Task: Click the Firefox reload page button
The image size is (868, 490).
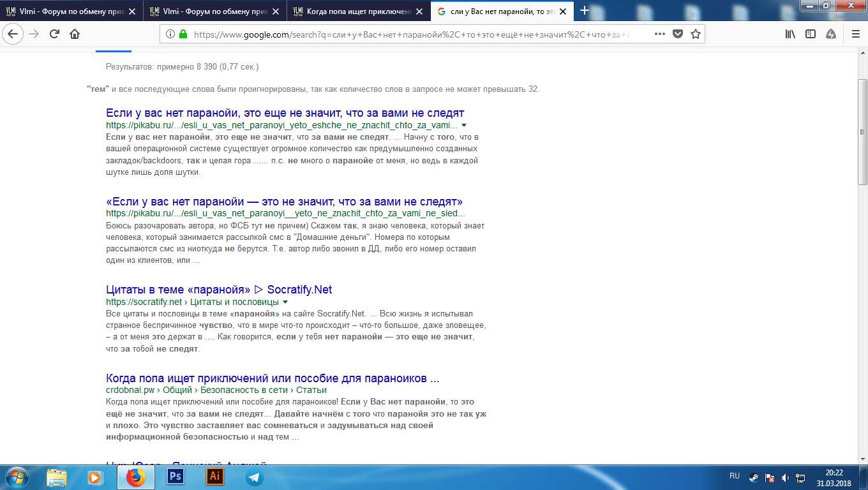Action: (54, 34)
